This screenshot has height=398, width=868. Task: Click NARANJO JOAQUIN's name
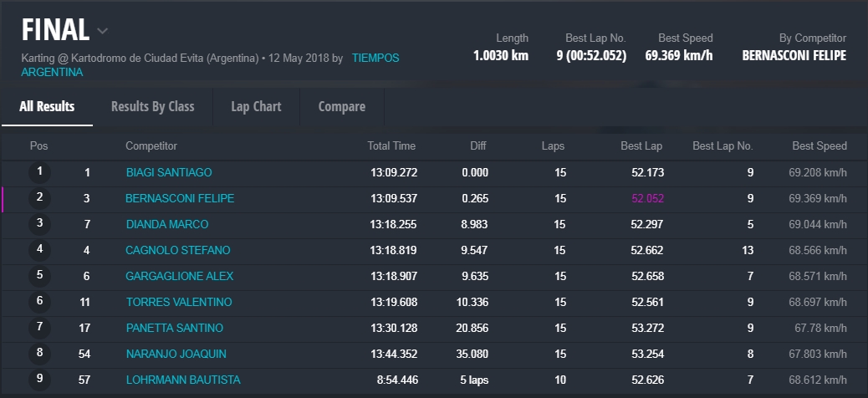176,355
